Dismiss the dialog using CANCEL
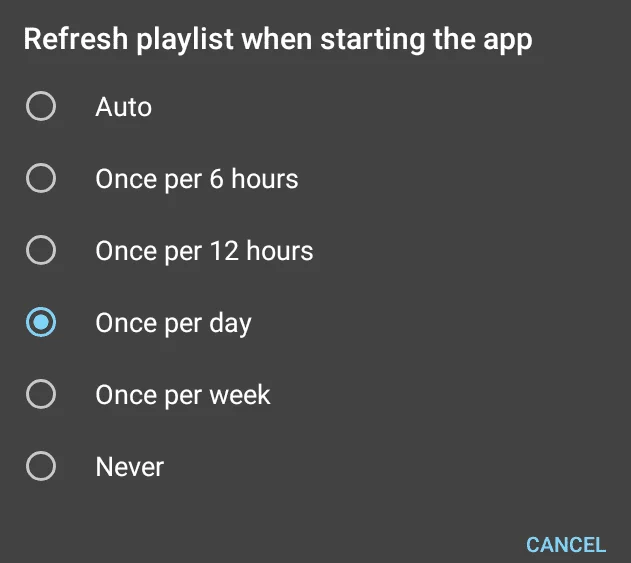 click(x=566, y=545)
